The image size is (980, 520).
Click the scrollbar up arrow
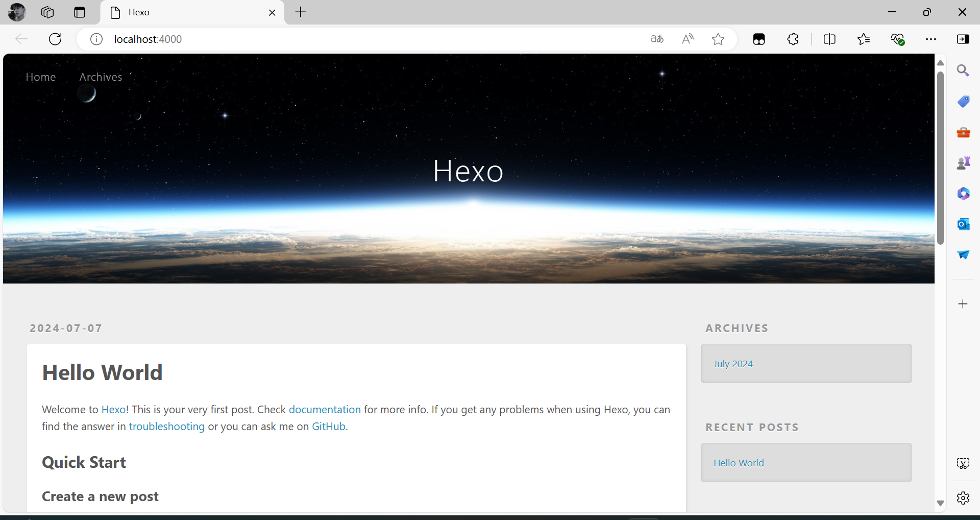pyautogui.click(x=940, y=63)
